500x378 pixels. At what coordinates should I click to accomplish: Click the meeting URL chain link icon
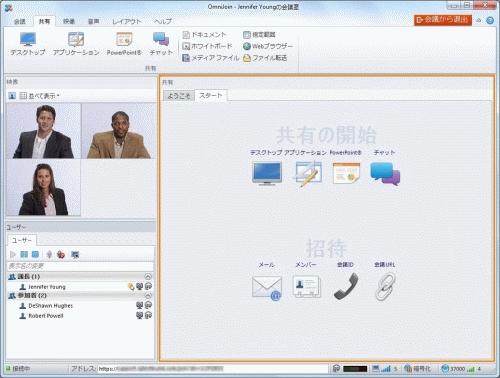tap(385, 286)
